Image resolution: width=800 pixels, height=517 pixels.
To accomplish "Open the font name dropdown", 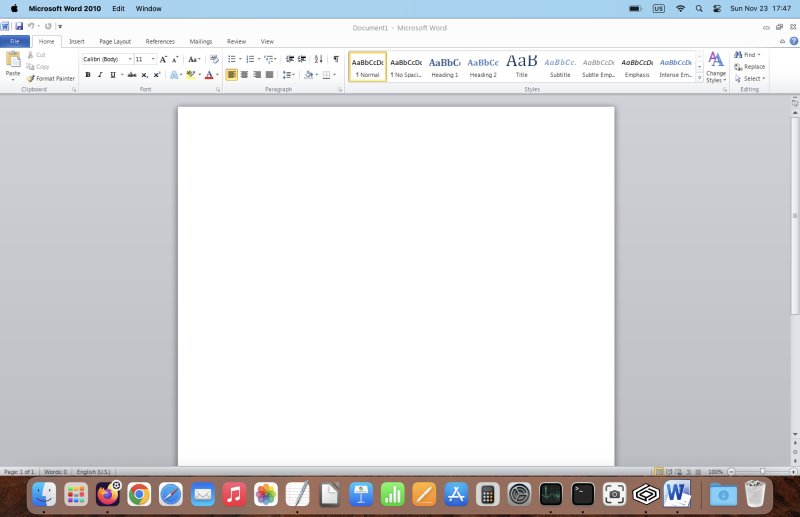I will (x=130, y=59).
